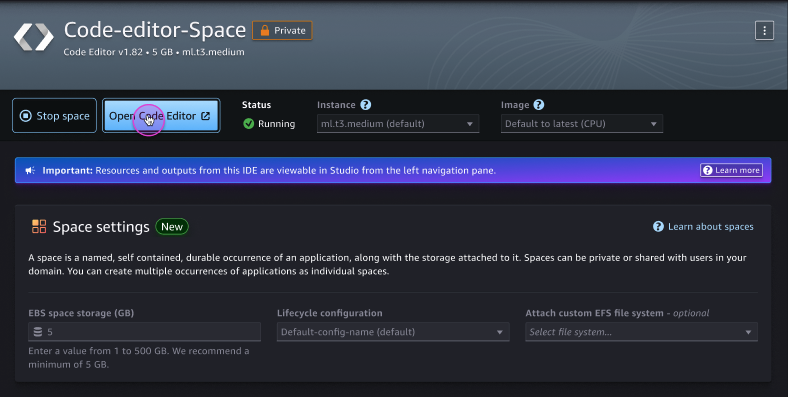Click the EBS storage disk icon
The width and height of the screenshot is (788, 397).
(38, 332)
